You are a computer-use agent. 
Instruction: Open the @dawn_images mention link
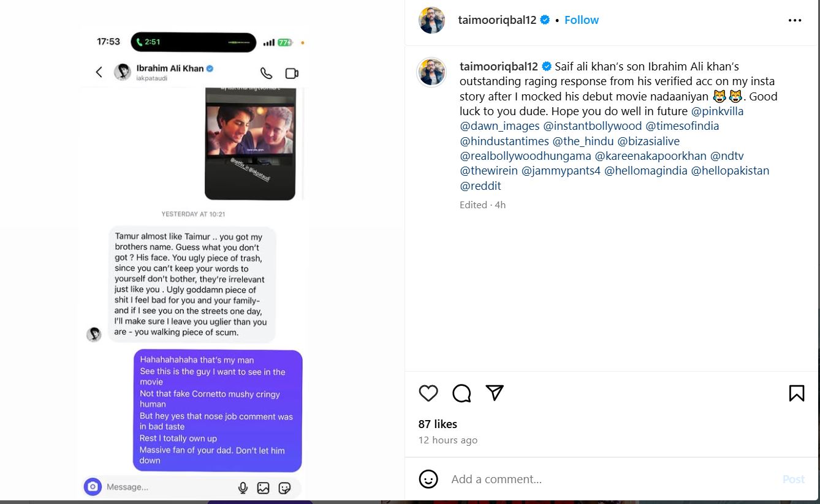[x=499, y=126]
